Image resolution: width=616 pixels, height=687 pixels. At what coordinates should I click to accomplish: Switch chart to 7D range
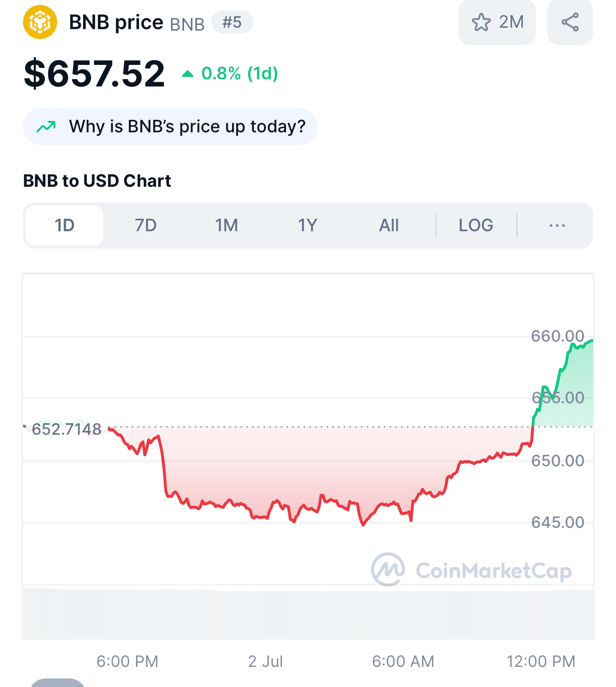click(146, 225)
